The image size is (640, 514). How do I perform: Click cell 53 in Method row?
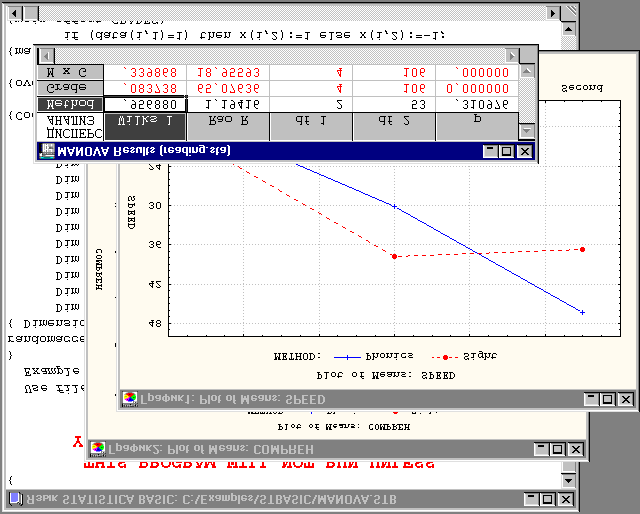[x=394, y=105]
